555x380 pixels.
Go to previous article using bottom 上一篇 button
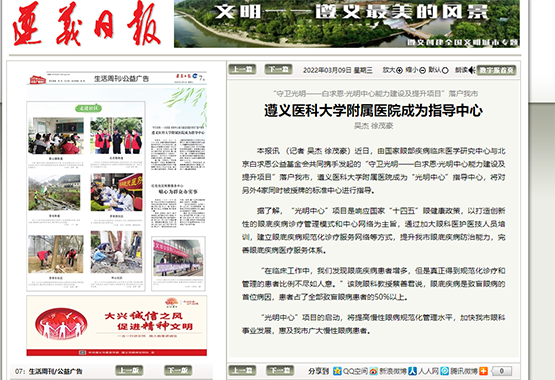pos(242,370)
